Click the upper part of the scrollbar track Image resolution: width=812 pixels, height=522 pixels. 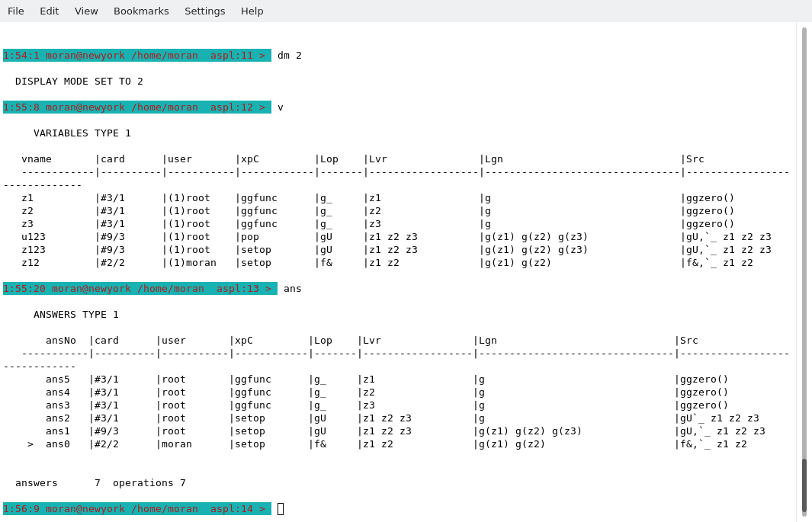804,152
